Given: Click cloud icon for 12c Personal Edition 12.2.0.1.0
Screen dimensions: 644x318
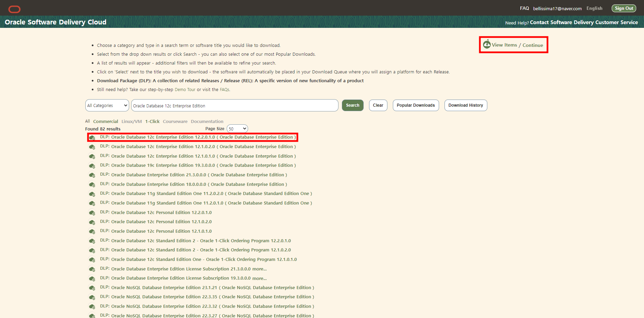Looking at the screenshot, I should (x=92, y=213).
